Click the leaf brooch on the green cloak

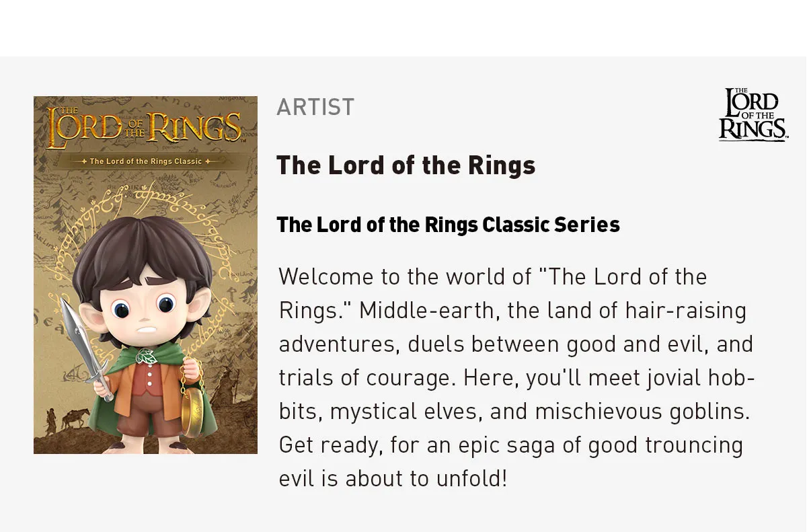[x=145, y=357]
